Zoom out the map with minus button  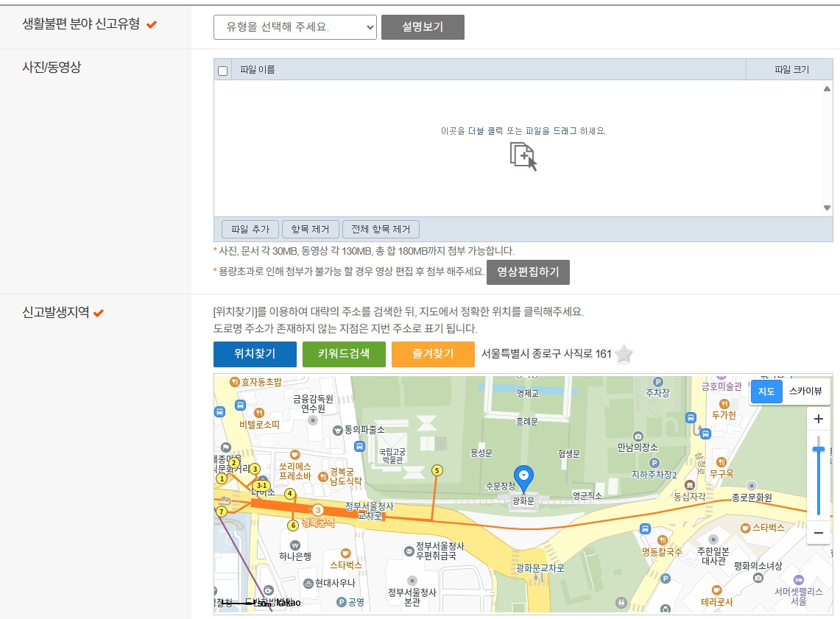point(818,533)
